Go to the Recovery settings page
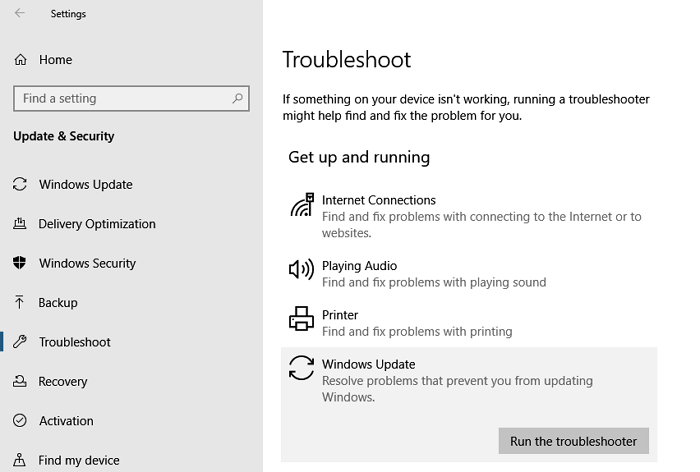700x472 pixels. 63,382
